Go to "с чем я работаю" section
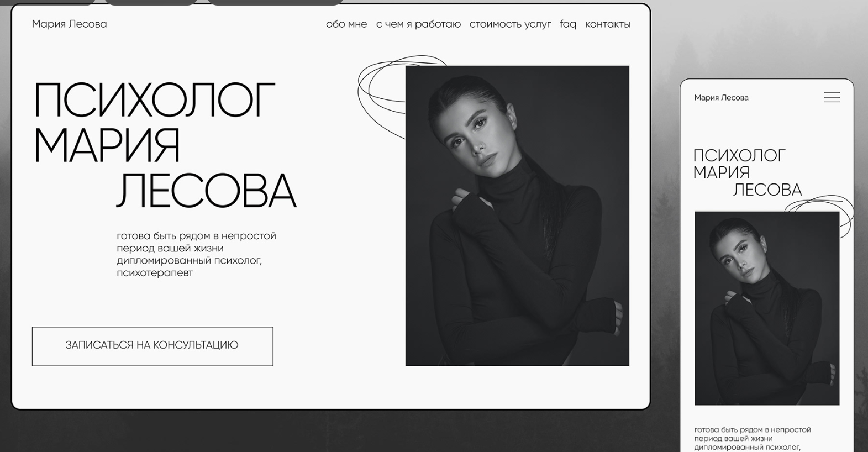The height and width of the screenshot is (452, 868). (418, 24)
